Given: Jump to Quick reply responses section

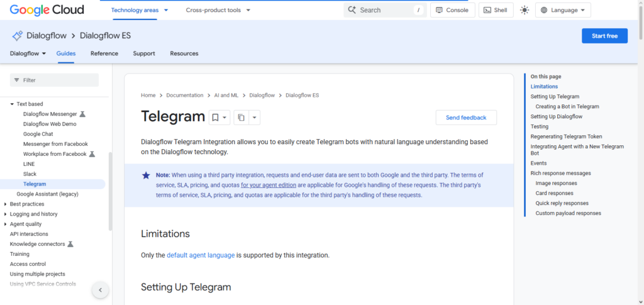Looking at the screenshot, I should [x=562, y=203].
